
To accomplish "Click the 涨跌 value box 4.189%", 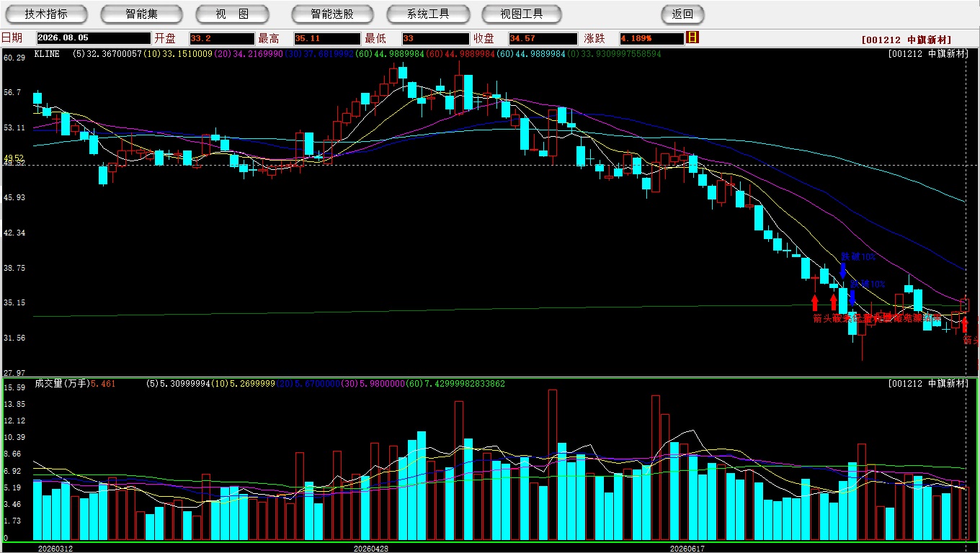I will point(651,38).
